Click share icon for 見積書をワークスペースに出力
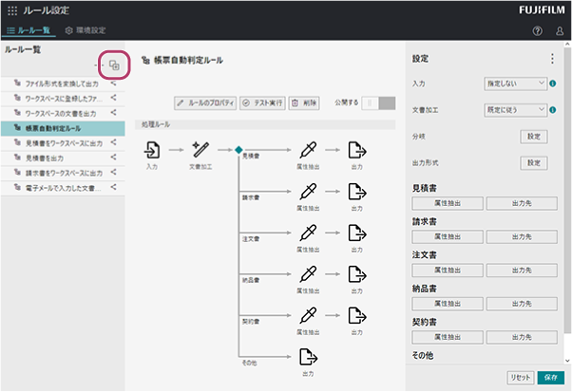The height and width of the screenshot is (392, 572). tap(114, 142)
